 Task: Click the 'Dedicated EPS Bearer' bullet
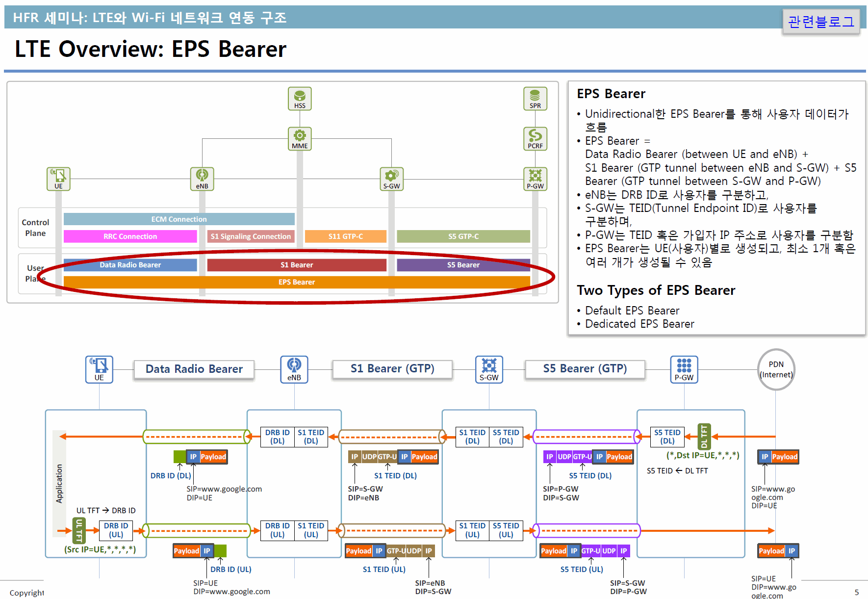pyautogui.click(x=639, y=324)
